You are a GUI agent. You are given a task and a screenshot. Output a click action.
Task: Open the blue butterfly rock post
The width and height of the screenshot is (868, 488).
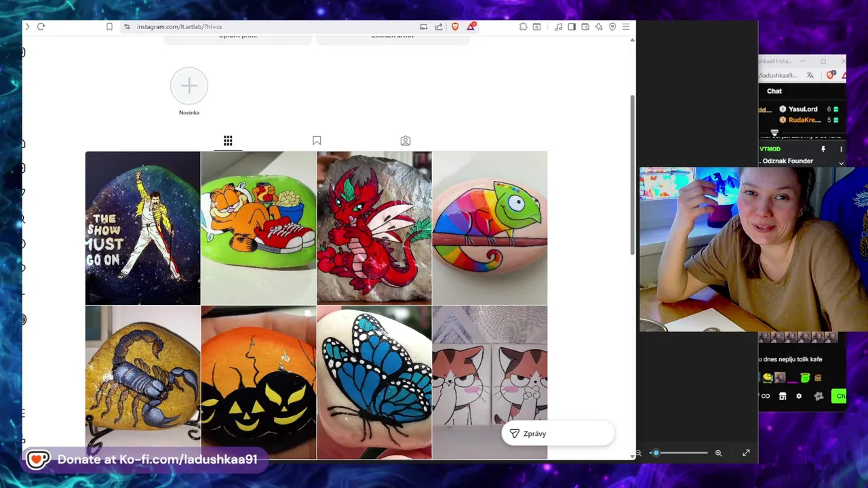[x=374, y=382]
